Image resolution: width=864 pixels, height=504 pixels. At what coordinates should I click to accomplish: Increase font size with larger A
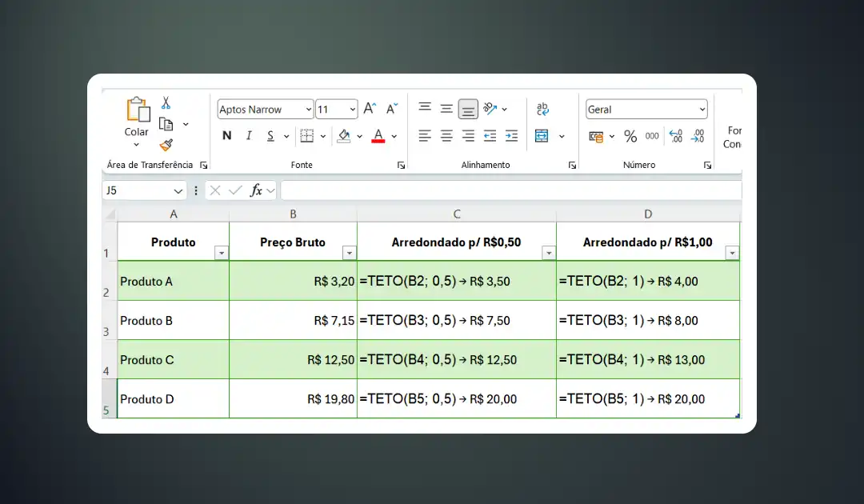click(x=370, y=109)
